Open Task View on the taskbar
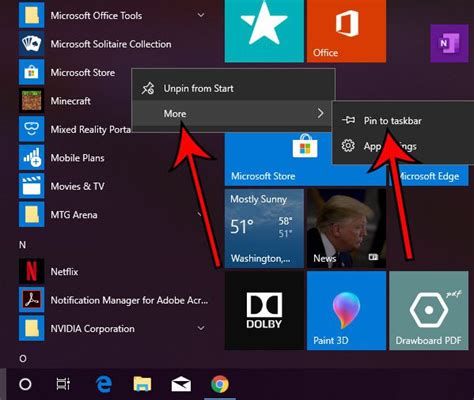This screenshot has height=400, width=474. (63, 384)
